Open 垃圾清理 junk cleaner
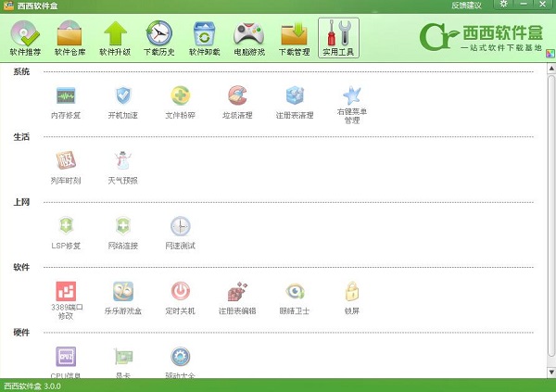Screen dimensions: 556x392 pos(237,103)
